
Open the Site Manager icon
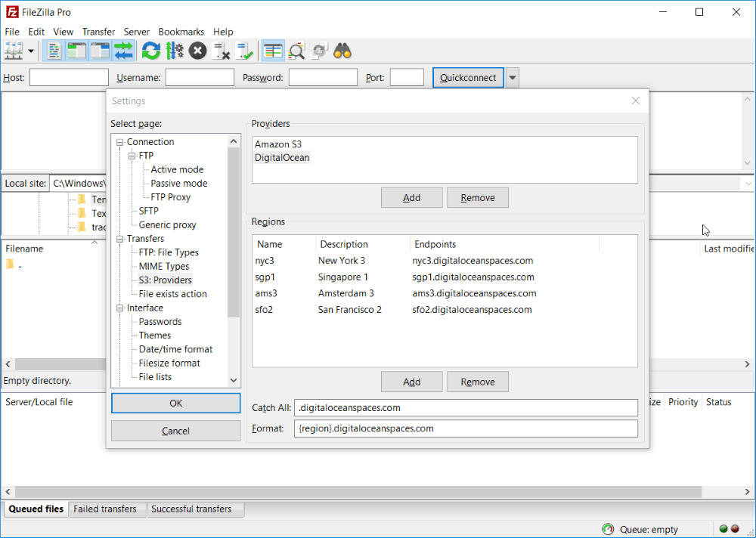point(14,51)
